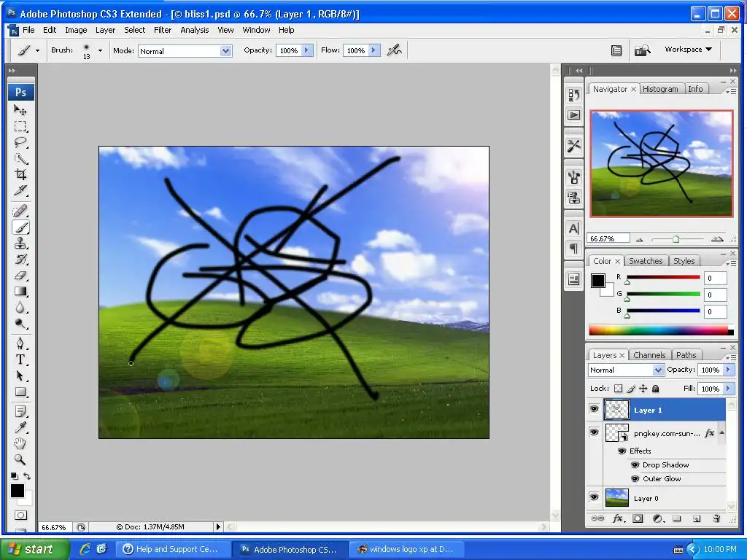
Task: Toggle Drop Shadow effect visibility
Action: pos(635,464)
